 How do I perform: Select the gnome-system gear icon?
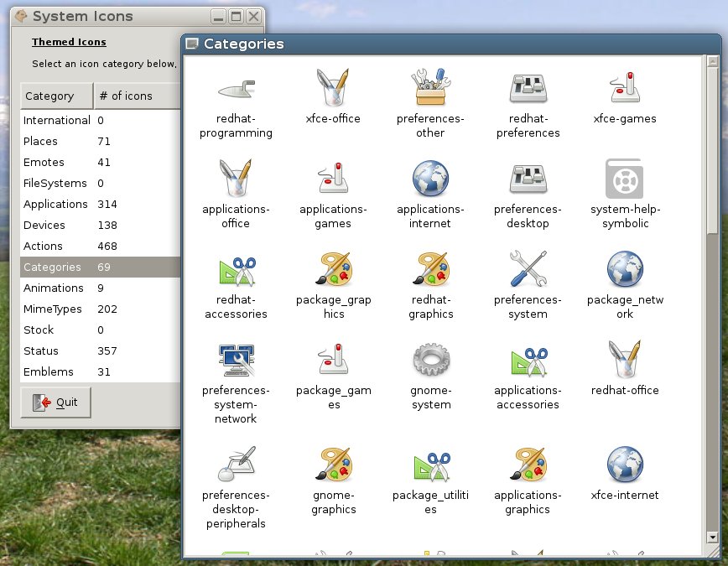pyautogui.click(x=430, y=360)
